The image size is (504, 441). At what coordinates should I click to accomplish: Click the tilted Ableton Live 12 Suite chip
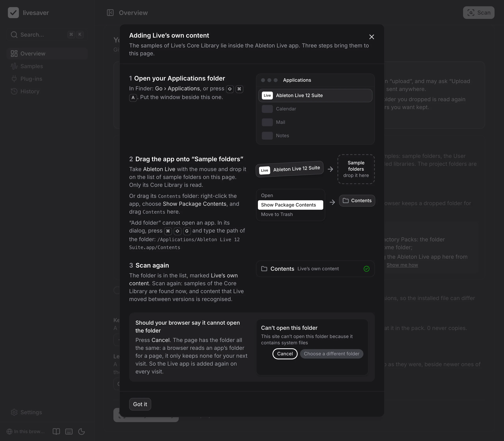289,169
